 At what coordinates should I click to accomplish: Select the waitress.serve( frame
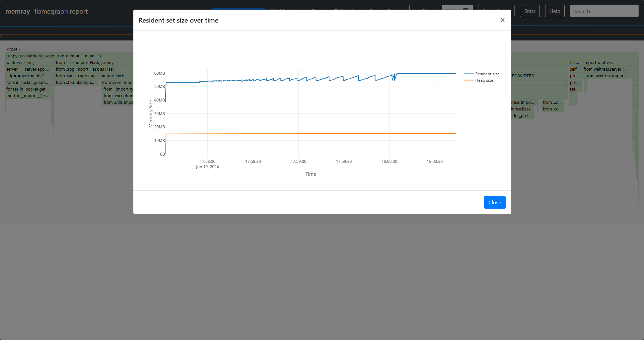30,63
